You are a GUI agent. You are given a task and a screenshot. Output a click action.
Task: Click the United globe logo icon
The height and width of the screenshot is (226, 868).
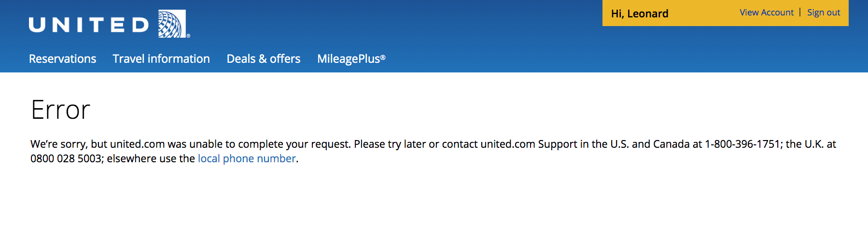172,24
